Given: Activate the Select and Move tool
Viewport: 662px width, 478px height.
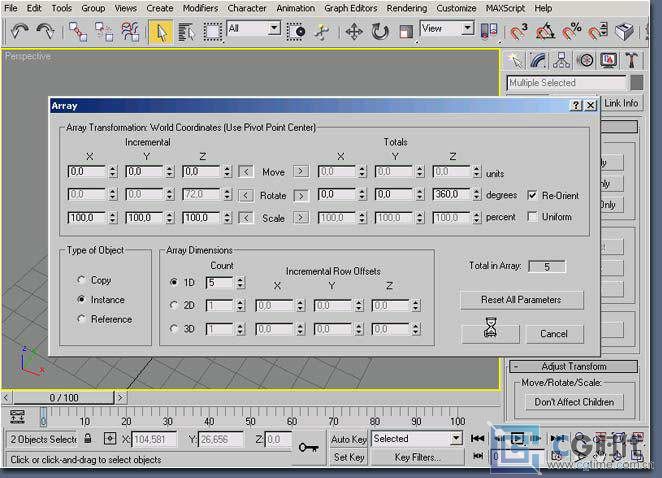Looking at the screenshot, I should 354,32.
